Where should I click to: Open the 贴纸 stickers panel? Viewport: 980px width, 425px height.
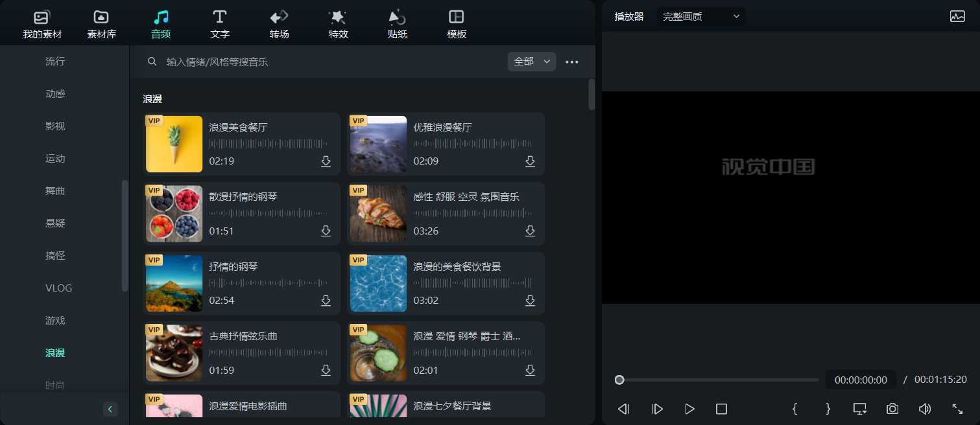point(396,23)
